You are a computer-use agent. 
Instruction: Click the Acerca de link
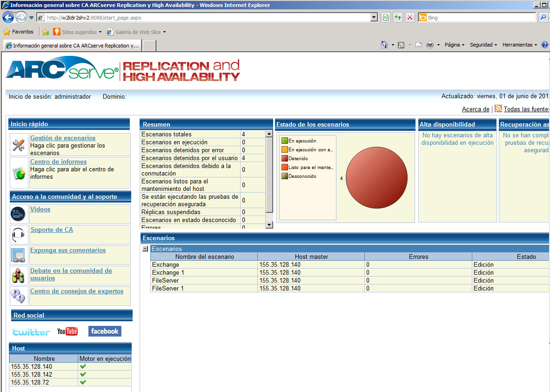pyautogui.click(x=475, y=109)
